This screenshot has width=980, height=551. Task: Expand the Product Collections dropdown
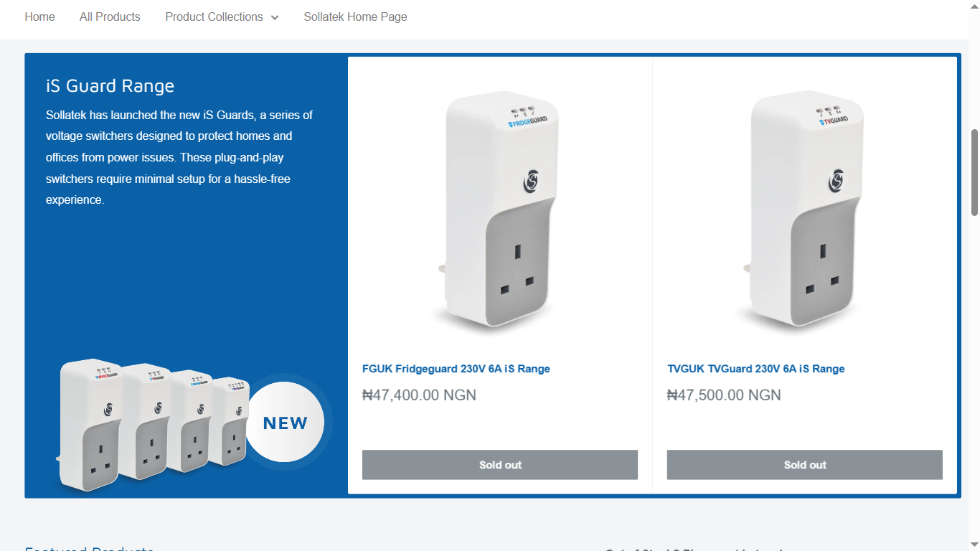(x=222, y=17)
